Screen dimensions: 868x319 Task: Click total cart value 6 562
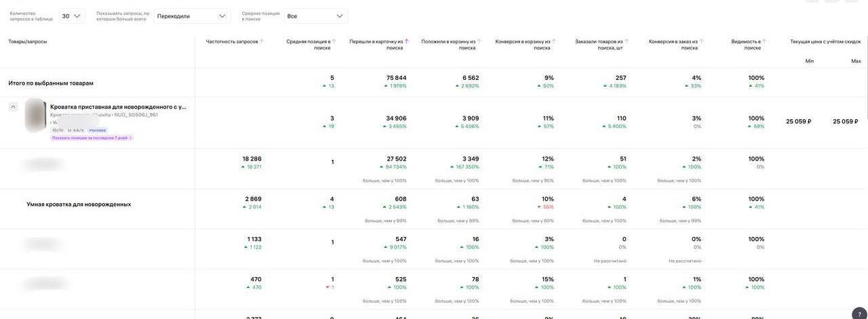point(471,78)
